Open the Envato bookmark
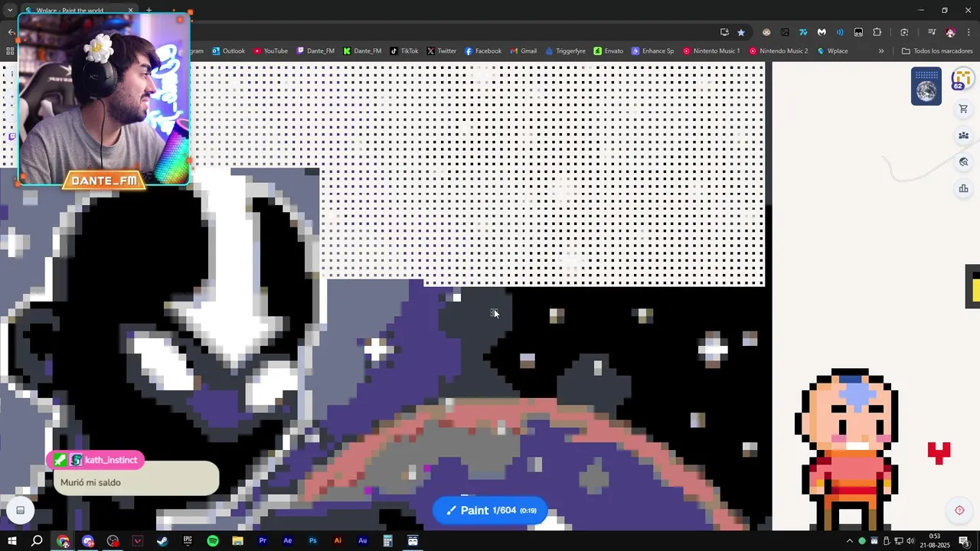 [609, 51]
